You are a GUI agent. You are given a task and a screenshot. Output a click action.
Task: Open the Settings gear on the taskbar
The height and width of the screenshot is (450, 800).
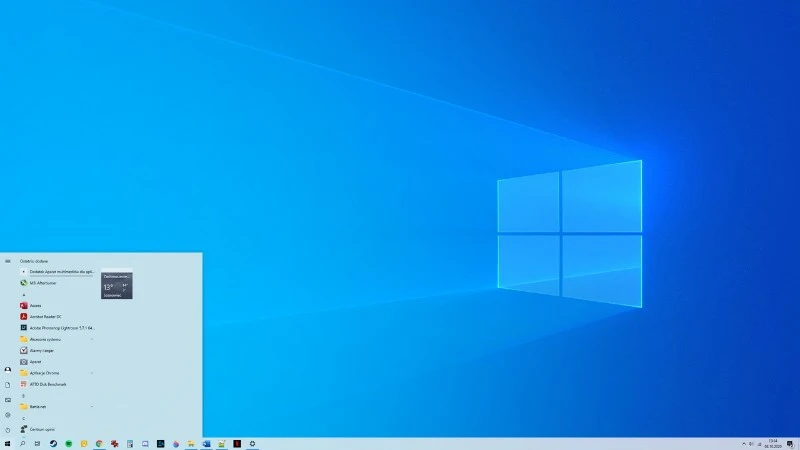click(x=252, y=444)
